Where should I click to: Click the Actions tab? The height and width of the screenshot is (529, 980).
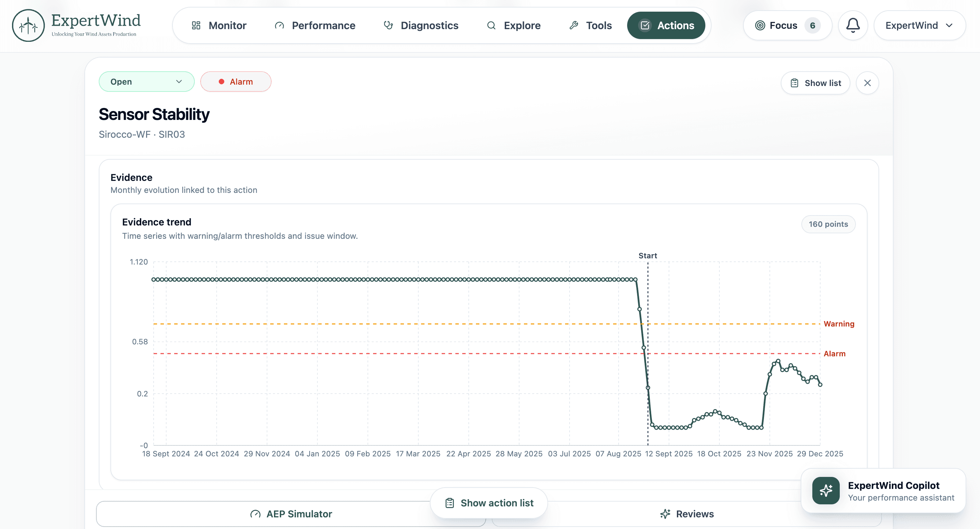pos(666,25)
